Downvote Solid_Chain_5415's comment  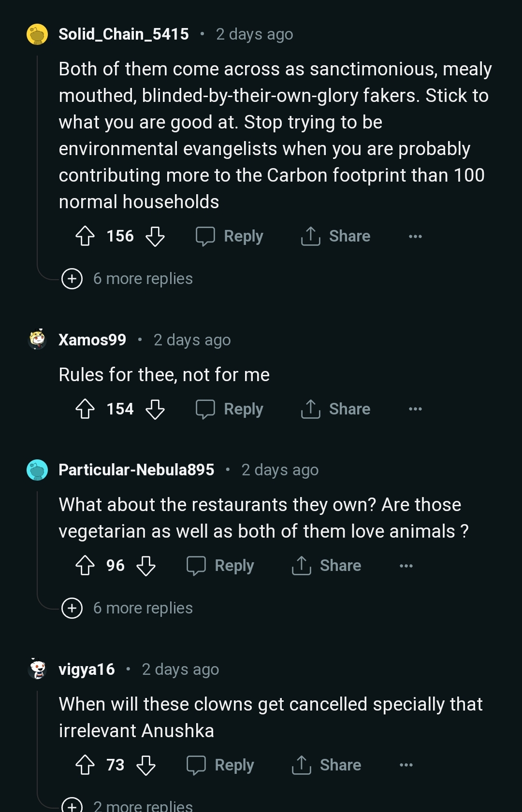(x=155, y=236)
